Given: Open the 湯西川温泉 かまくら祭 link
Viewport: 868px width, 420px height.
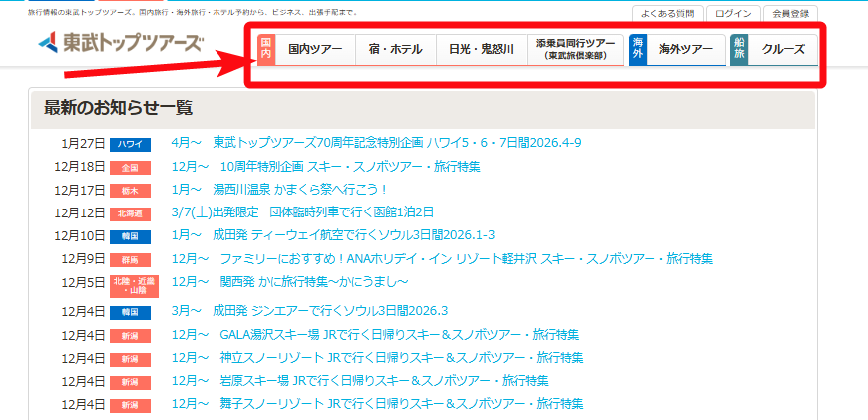Looking at the screenshot, I should 278,190.
